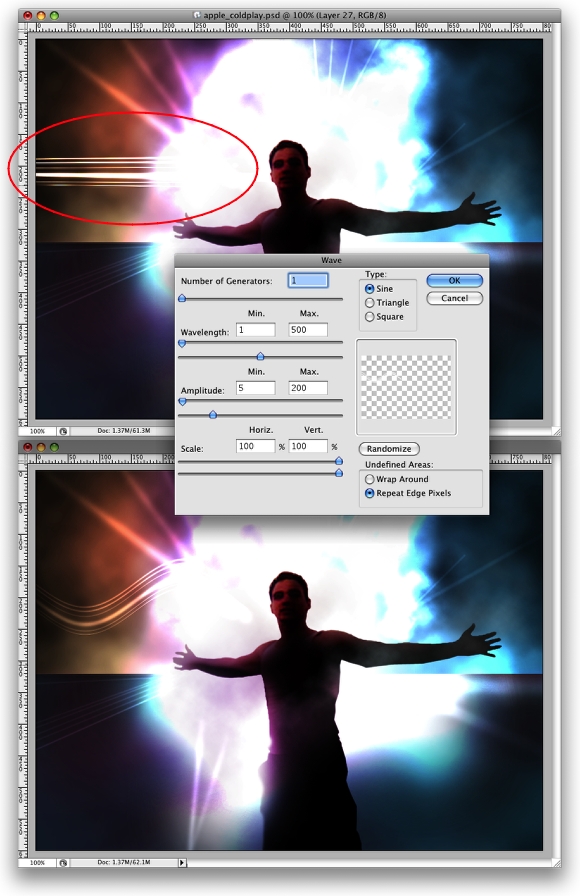Click the apple_coldplay.psd document icon in title bar
Screen dimensions: 580x896
point(198,15)
